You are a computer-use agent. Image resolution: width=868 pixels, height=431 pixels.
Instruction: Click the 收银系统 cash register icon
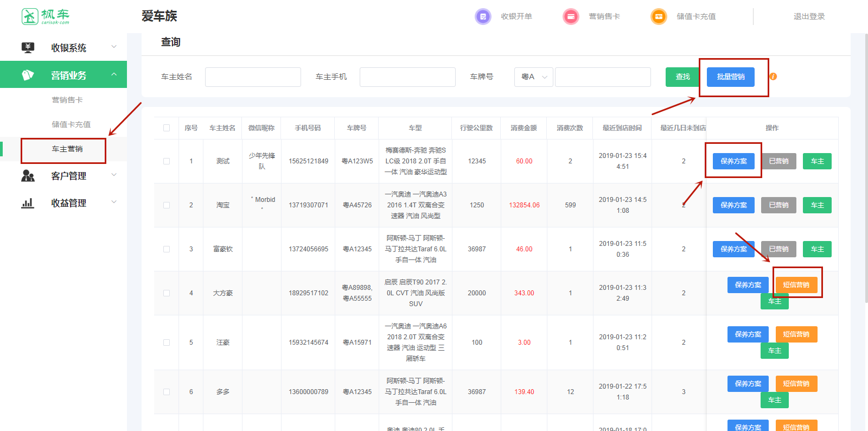tap(28, 48)
